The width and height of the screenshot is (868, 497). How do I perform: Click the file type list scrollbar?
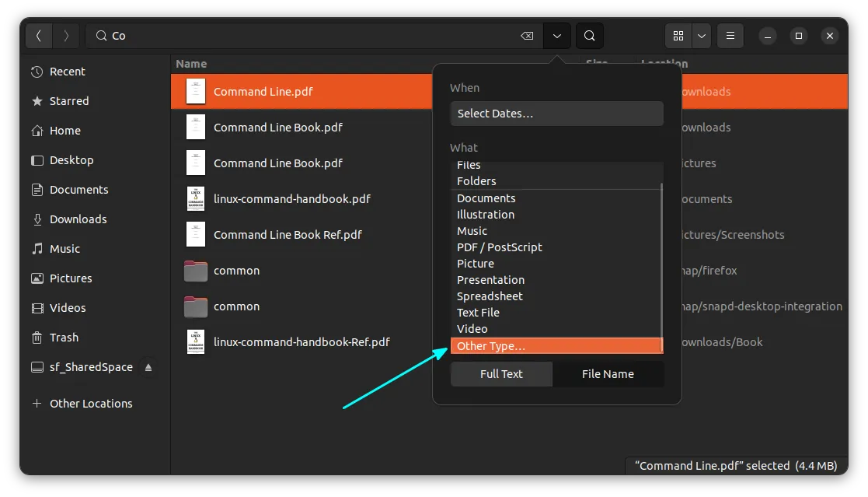661,257
